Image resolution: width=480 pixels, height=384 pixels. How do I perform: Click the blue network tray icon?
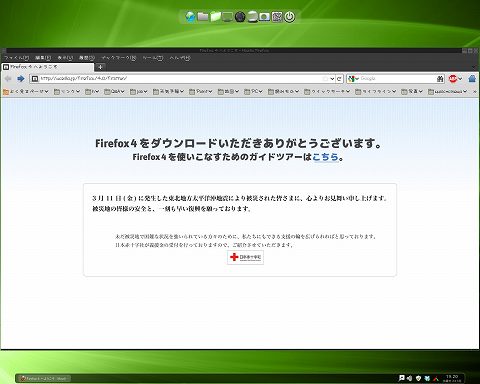click(427, 378)
